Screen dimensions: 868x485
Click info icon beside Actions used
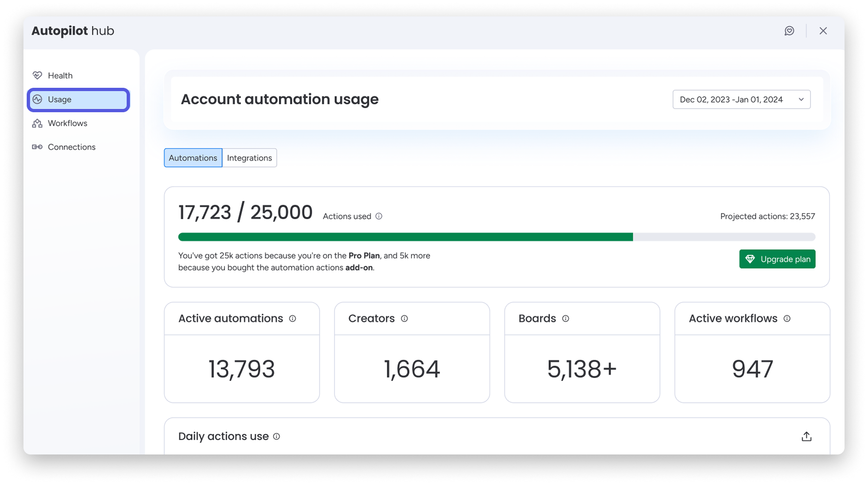pos(379,216)
